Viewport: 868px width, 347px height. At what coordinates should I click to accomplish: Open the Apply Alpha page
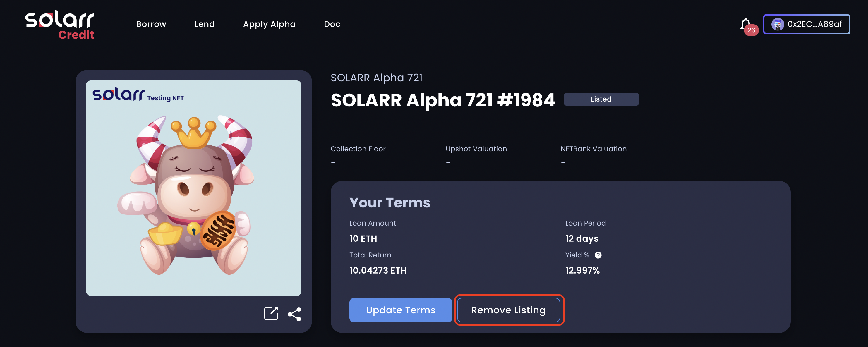click(269, 24)
